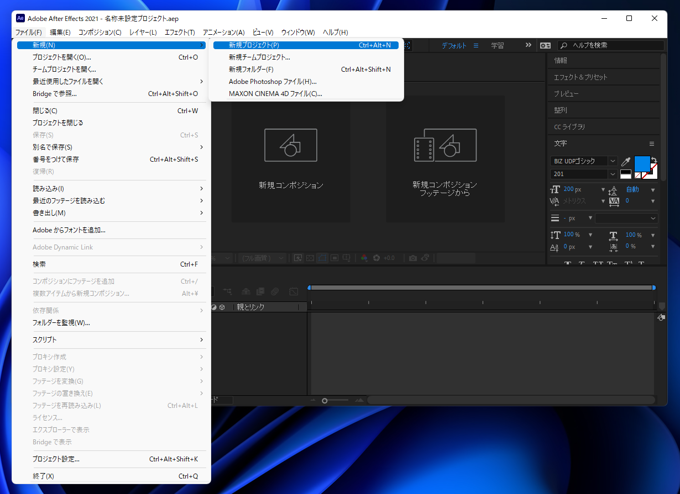Expand the プレビュー panel
Screen dimensions: 680x494
tap(604, 94)
